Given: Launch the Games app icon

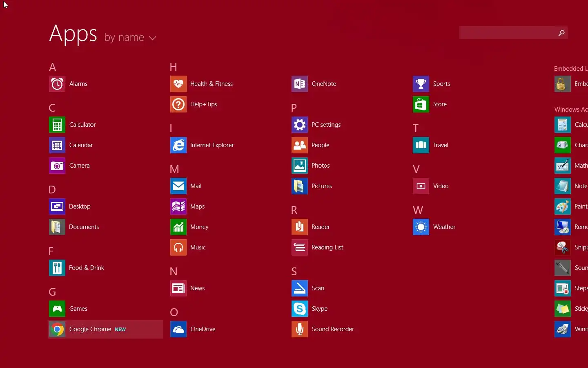Looking at the screenshot, I should point(57,309).
